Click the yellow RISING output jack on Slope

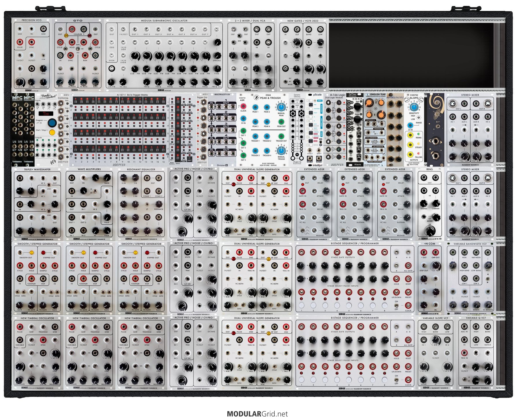410,135
